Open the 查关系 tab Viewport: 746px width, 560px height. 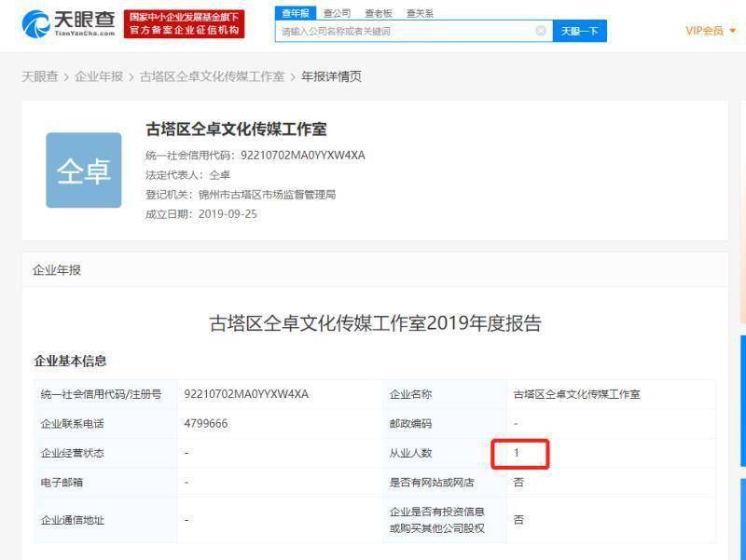coord(420,13)
